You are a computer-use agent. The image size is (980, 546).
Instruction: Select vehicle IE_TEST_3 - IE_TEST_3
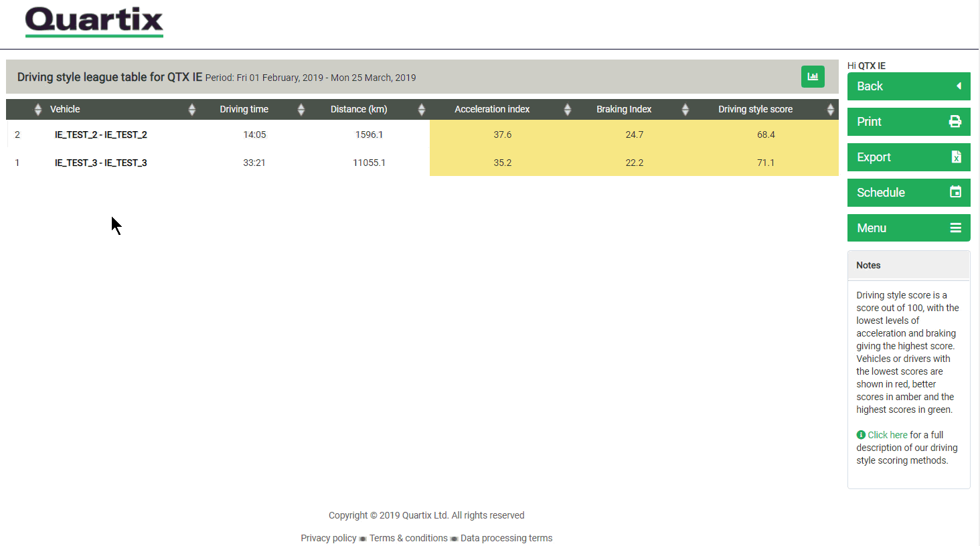click(x=101, y=163)
